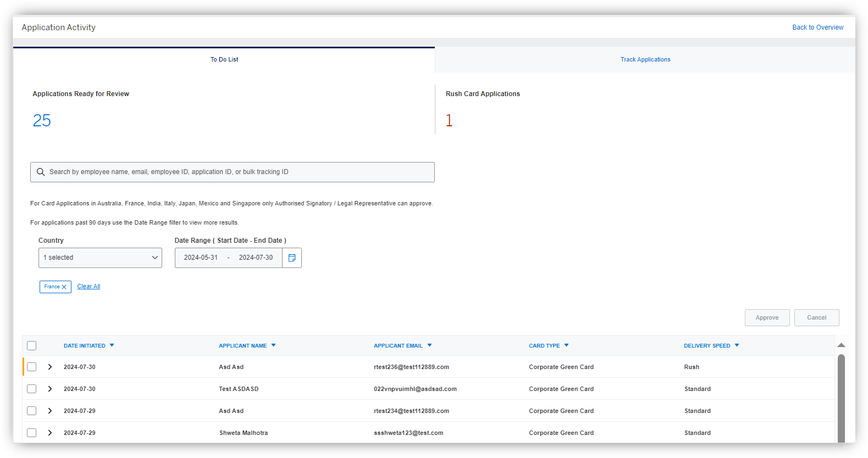Sort by Card Type arrow
This screenshot has height=458, width=868.
click(x=566, y=345)
